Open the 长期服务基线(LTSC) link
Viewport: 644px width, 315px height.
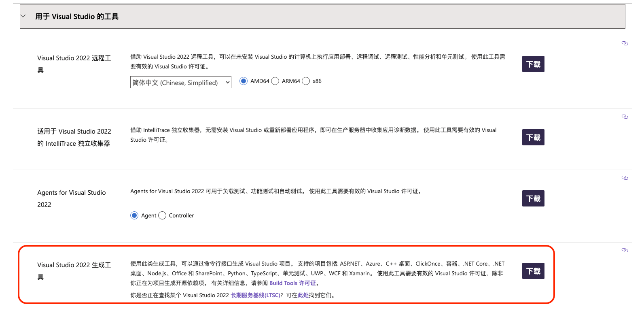click(255, 295)
